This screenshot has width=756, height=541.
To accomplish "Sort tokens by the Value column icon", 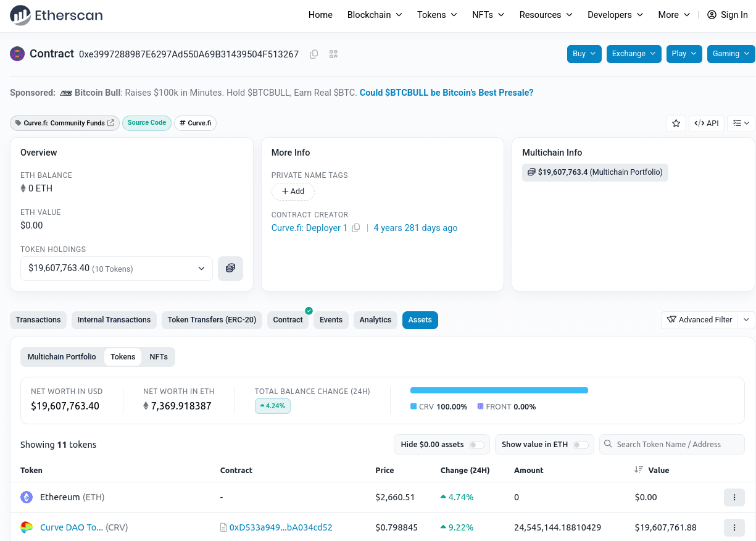I will coord(639,470).
